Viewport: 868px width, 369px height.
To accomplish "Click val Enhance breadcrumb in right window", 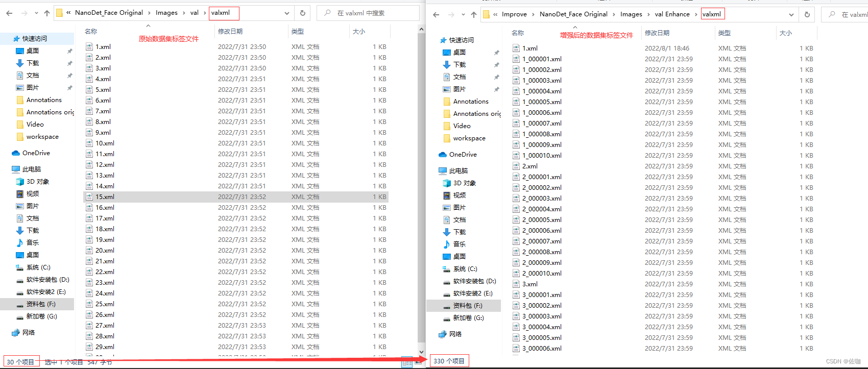I will point(672,14).
